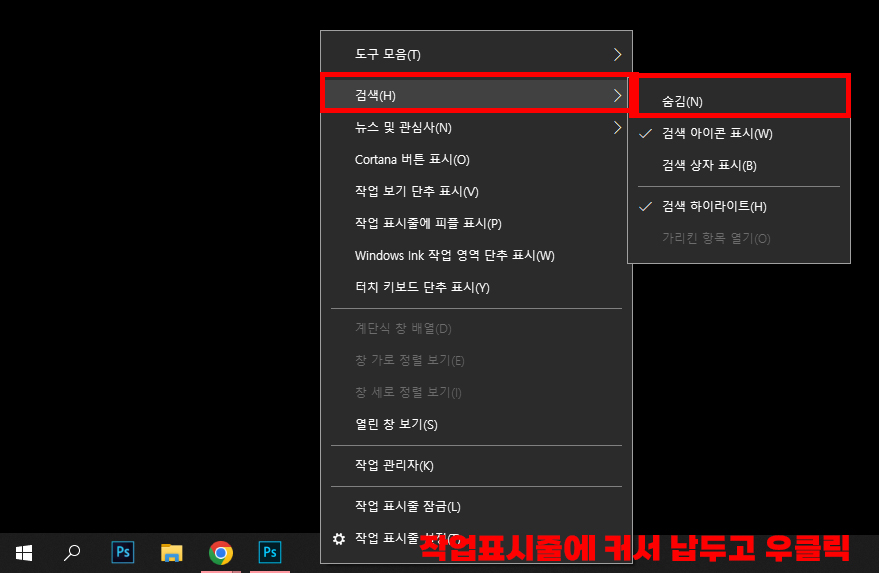This screenshot has height=573, width=879.
Task: Open 작업 관리자(K) from menu
Action: (x=476, y=465)
